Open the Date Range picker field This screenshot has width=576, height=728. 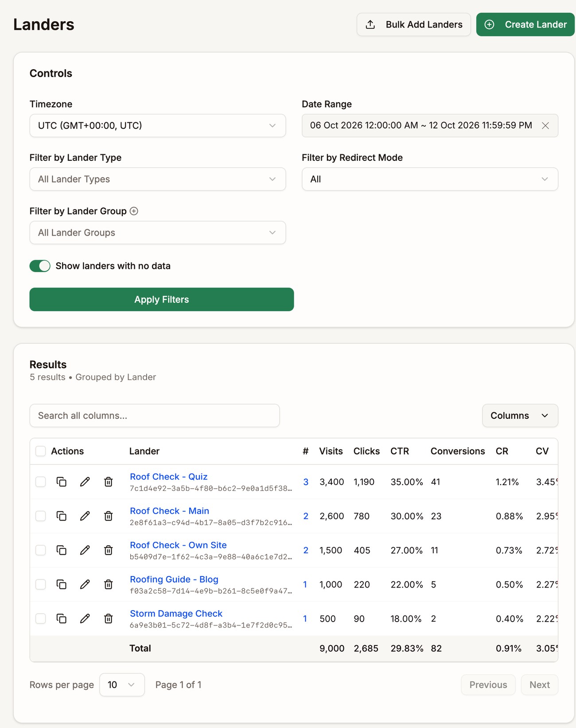tap(430, 125)
